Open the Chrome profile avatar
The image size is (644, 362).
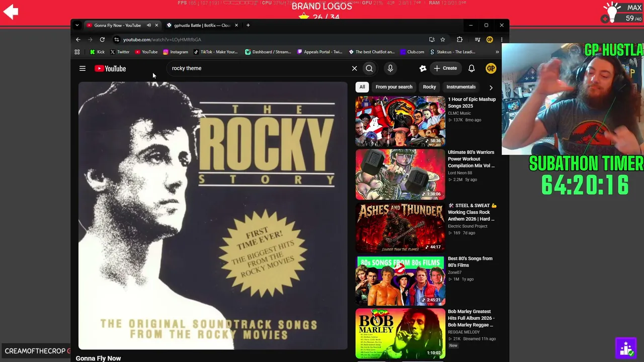[x=490, y=40]
